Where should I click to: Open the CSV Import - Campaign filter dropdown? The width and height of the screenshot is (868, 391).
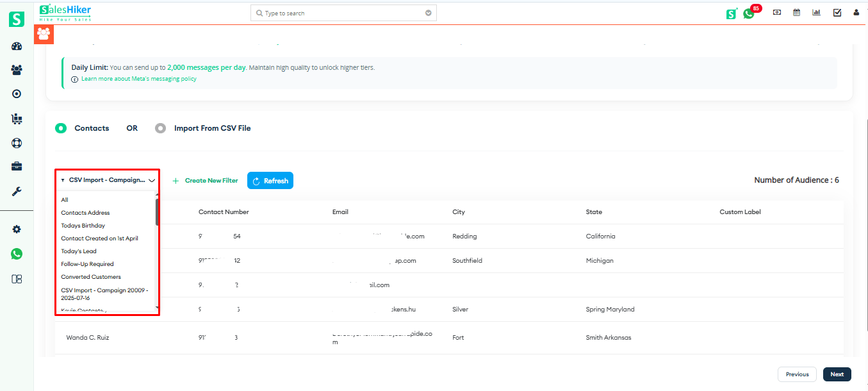(x=107, y=180)
